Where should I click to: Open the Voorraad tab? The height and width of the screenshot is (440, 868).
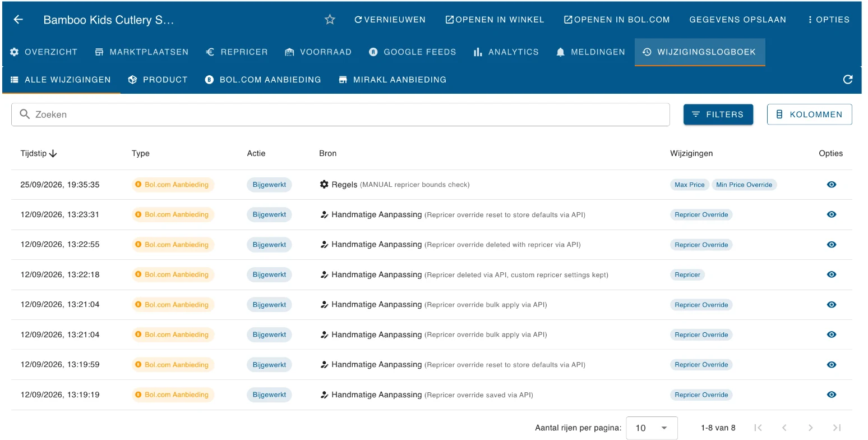tap(318, 52)
